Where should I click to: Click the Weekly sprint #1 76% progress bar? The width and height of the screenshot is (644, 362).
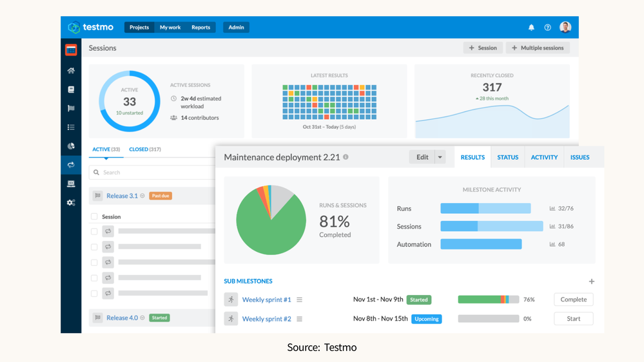[489, 300]
